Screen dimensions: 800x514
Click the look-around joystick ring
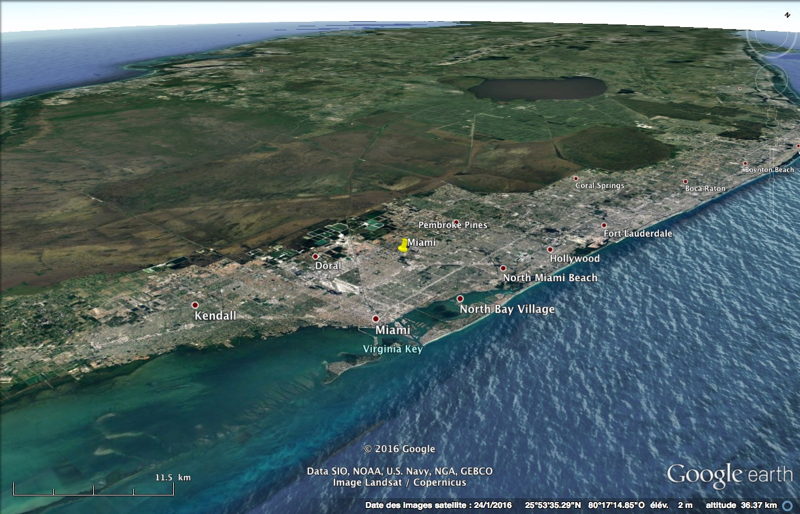pos(770,40)
